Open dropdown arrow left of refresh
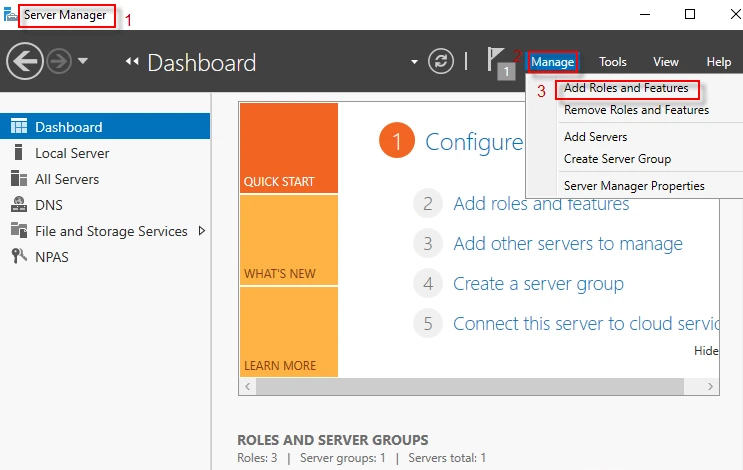The image size is (743, 470). coord(414,62)
